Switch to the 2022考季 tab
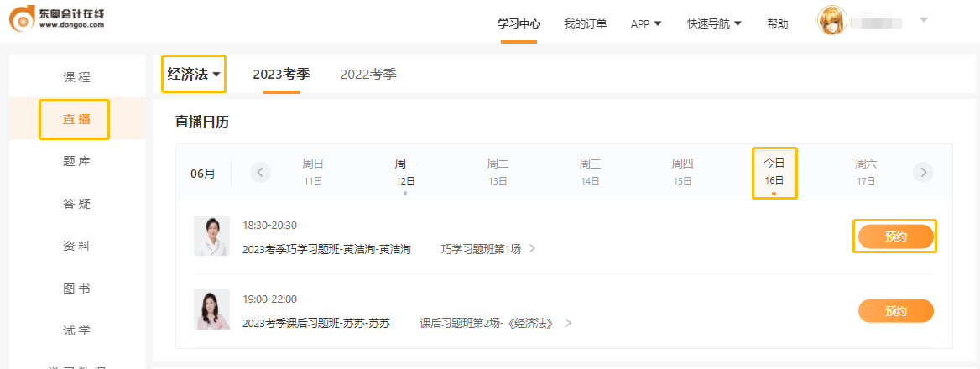 (368, 74)
